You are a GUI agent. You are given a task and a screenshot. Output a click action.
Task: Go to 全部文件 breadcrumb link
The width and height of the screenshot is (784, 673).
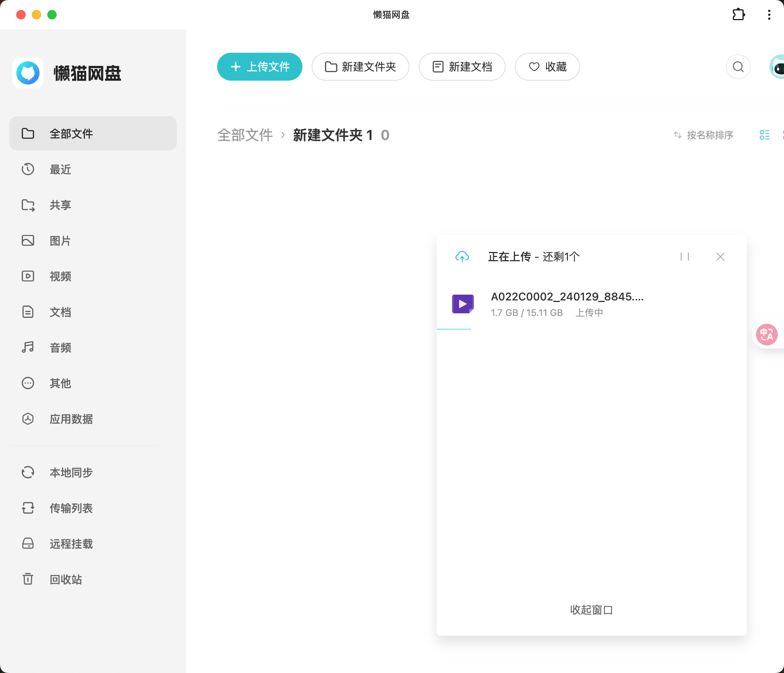(x=245, y=135)
